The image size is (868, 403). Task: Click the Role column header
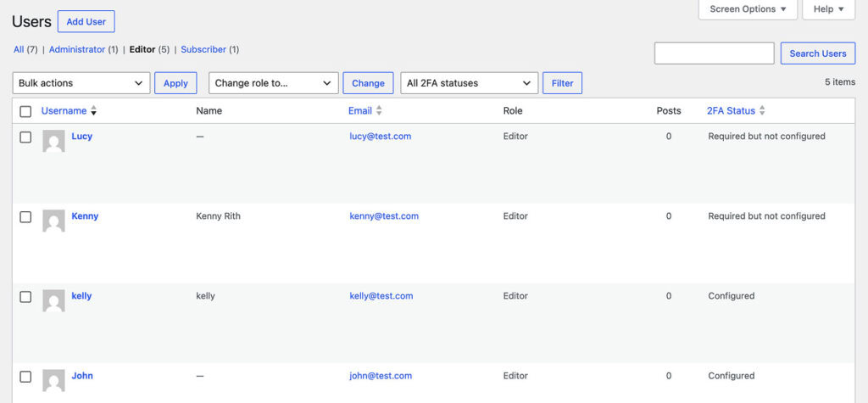513,111
